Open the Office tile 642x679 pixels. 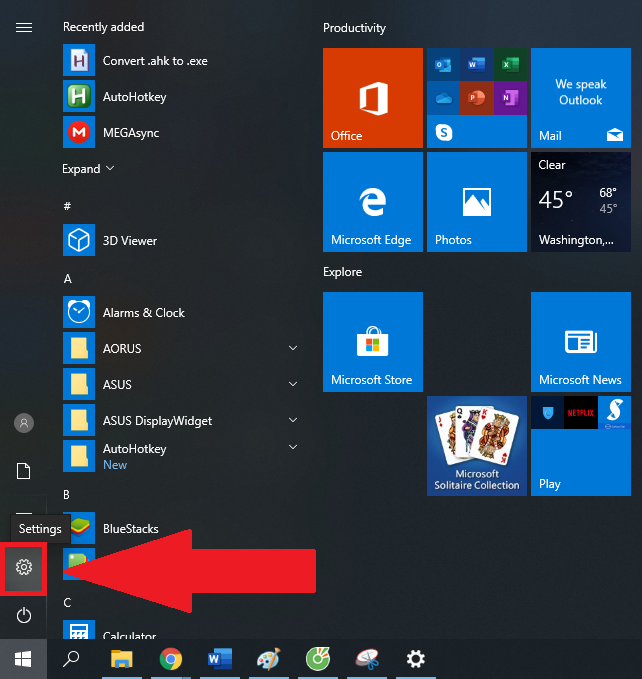coord(372,97)
